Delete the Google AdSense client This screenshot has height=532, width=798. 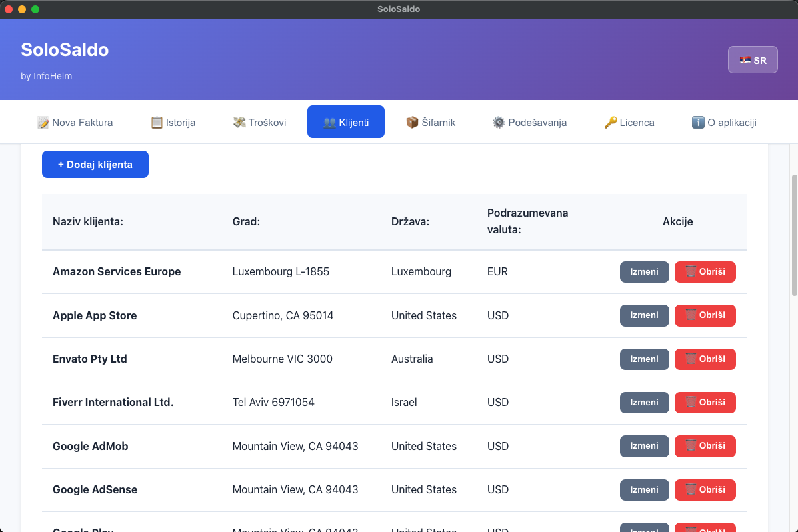pyautogui.click(x=705, y=490)
